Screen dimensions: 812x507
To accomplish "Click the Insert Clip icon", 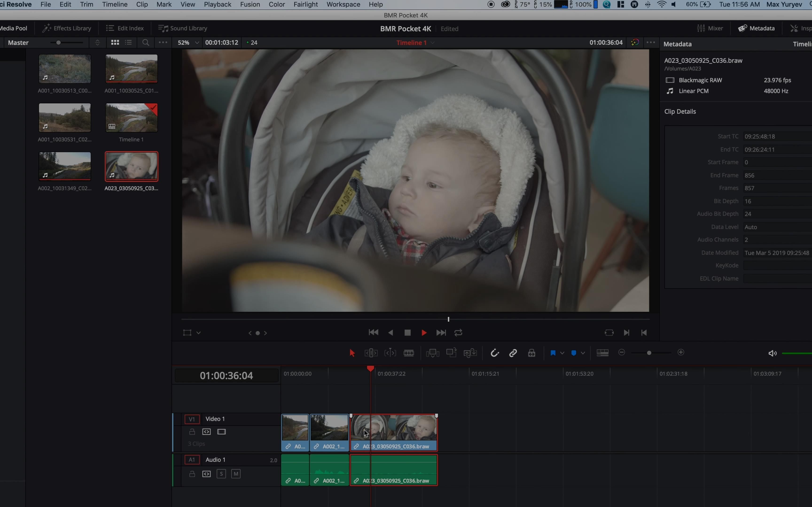I will 432,353.
